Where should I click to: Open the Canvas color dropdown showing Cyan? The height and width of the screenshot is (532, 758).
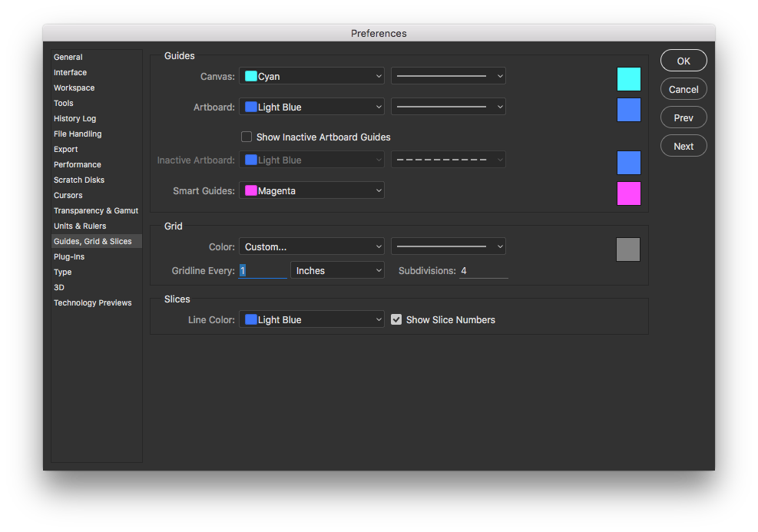point(312,76)
